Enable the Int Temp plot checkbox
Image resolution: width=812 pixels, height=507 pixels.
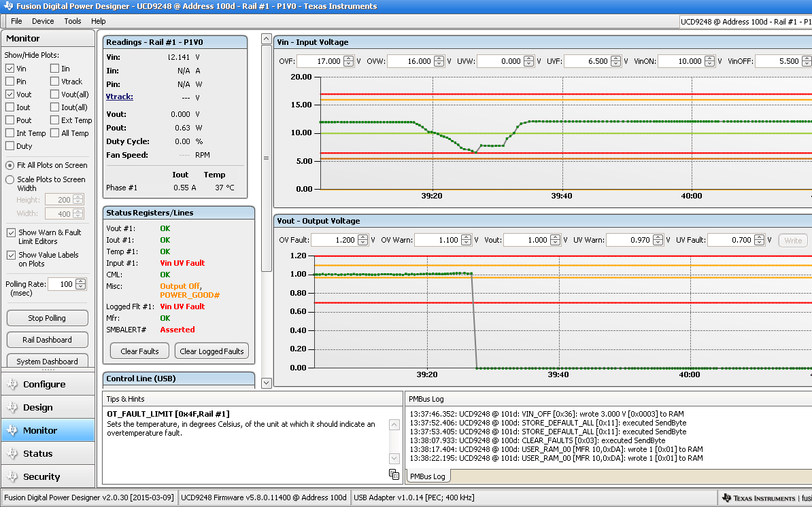[10, 133]
